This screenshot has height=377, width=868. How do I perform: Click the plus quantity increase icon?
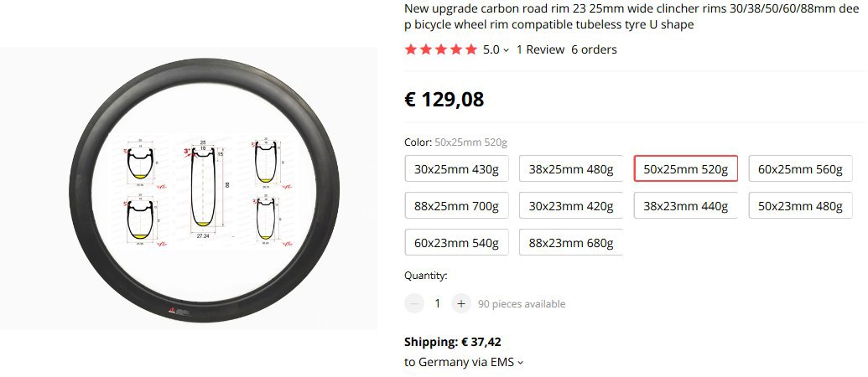(x=460, y=303)
